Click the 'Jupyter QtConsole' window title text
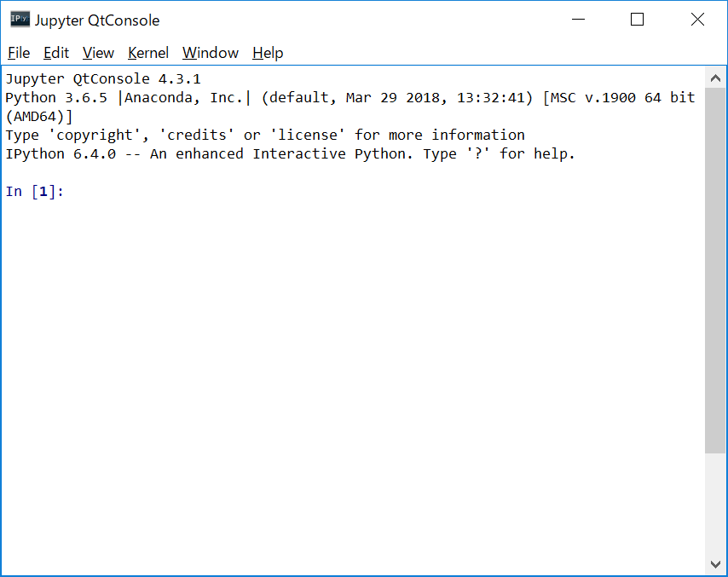Viewport: 728px width, 577px height. 97,20
